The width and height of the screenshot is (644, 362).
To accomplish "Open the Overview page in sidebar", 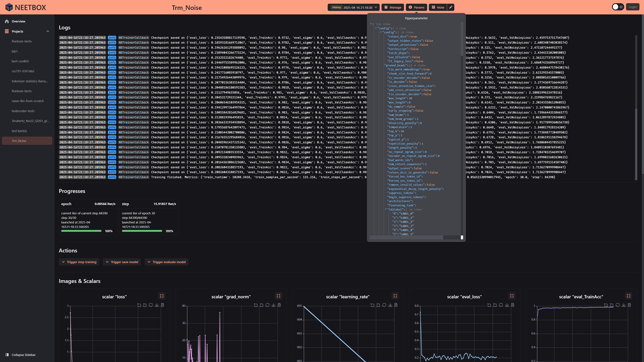I will [18, 21].
